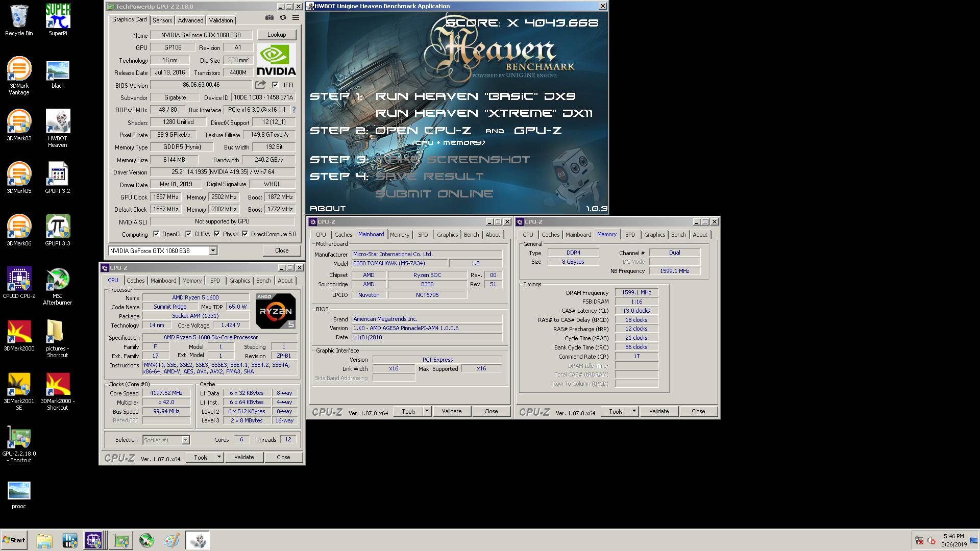This screenshot has width=980, height=551.
Task: Open Caches tab in CPU-Z CPU window
Action: pyautogui.click(x=136, y=281)
